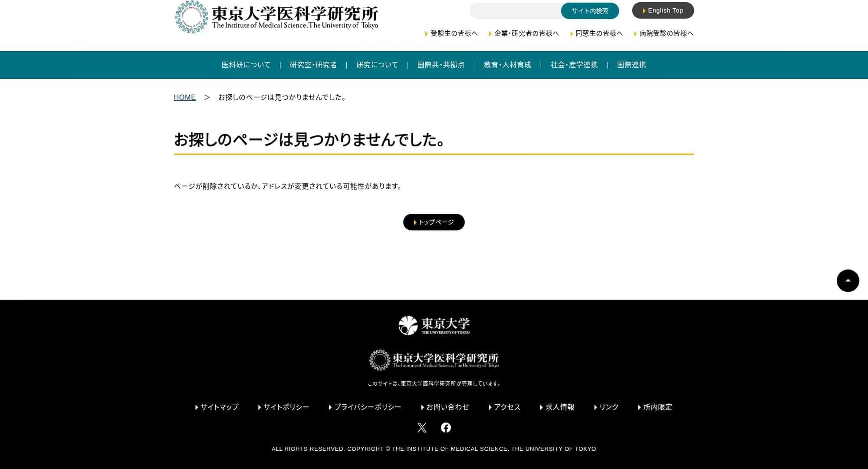Viewport: 868px width, 469px height.
Task: Click the scroll-to-top arrow button
Action: pos(848,281)
